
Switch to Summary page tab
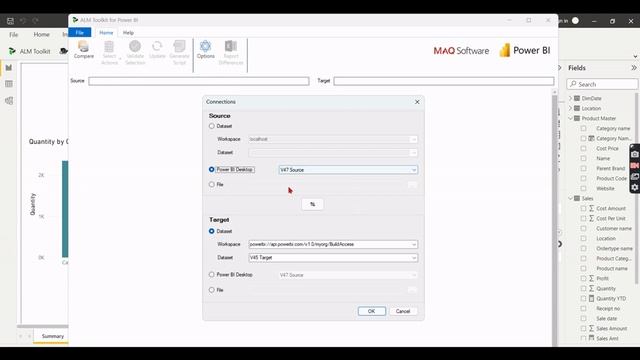click(53, 336)
